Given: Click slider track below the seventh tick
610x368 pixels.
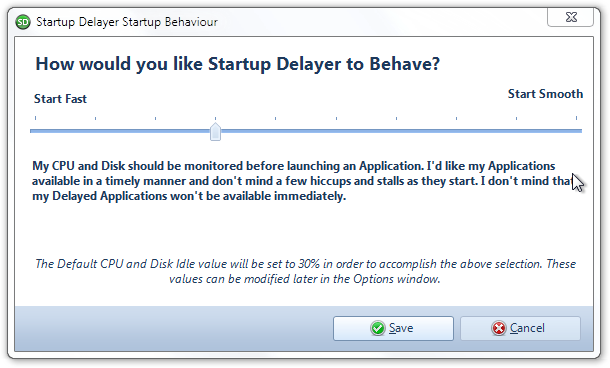Looking at the screenshot, I should (x=396, y=131).
